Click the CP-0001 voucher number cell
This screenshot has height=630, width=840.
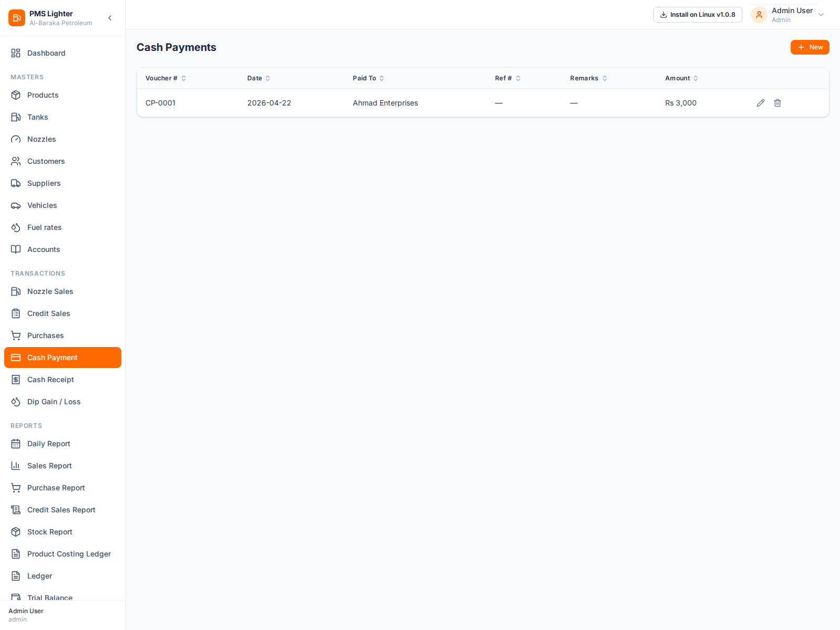(161, 103)
